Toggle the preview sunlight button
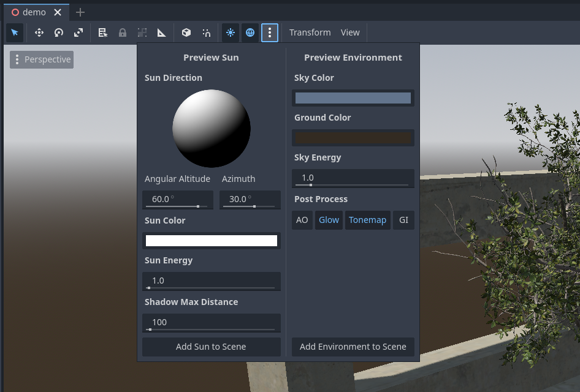Image resolution: width=580 pixels, height=392 pixels. pyautogui.click(x=231, y=32)
